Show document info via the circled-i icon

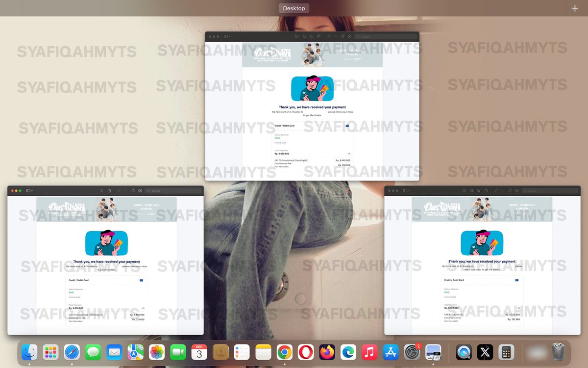(297, 36)
